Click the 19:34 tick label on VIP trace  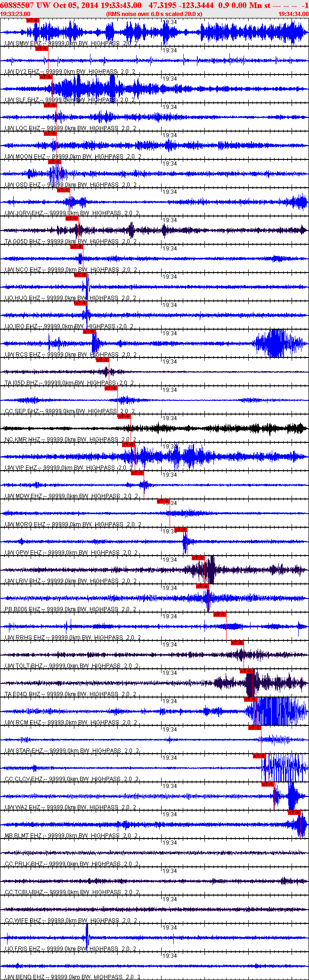[170, 447]
